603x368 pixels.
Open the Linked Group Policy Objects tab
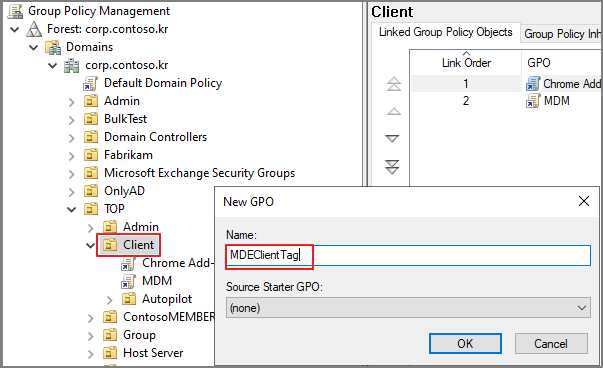445,32
